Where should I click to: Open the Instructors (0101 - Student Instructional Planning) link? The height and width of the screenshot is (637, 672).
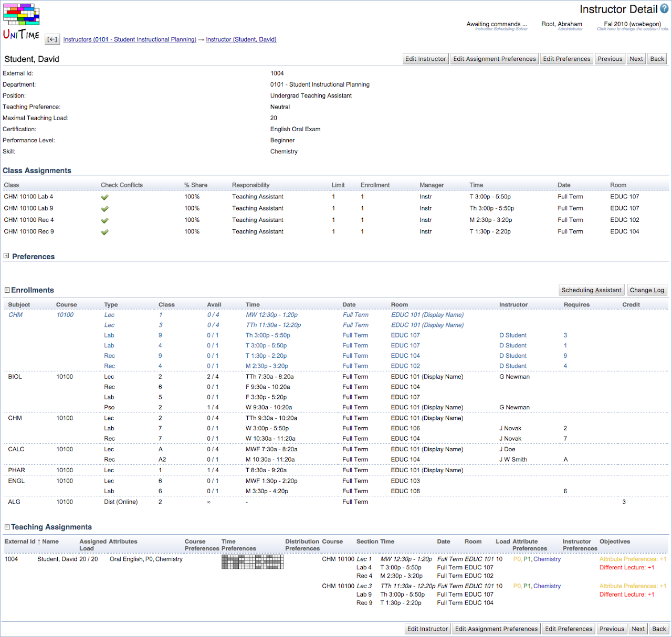coord(130,39)
